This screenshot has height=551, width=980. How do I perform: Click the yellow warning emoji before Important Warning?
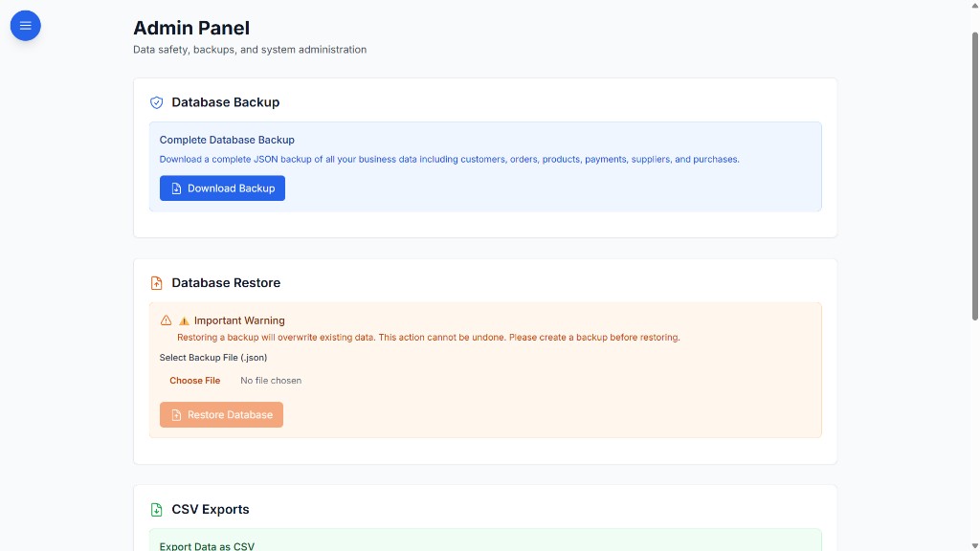tap(184, 320)
